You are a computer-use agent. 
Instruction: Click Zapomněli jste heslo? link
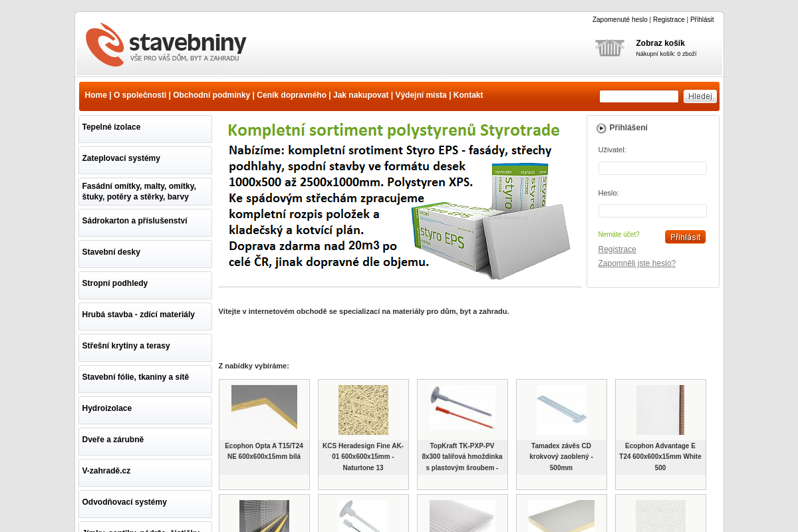click(x=637, y=263)
